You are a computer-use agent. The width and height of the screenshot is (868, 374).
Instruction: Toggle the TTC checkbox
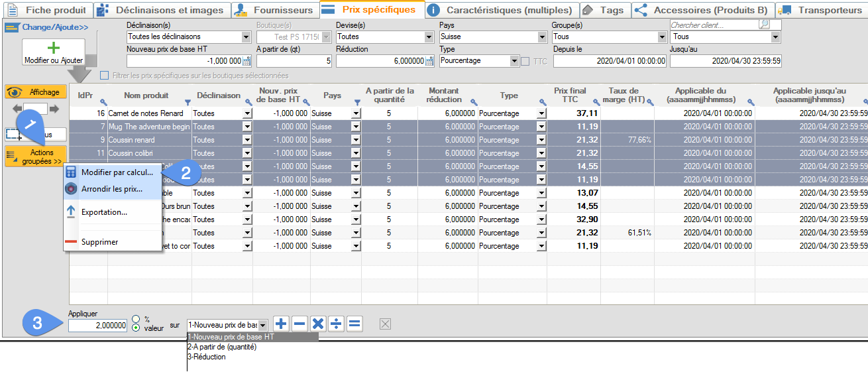tap(525, 61)
